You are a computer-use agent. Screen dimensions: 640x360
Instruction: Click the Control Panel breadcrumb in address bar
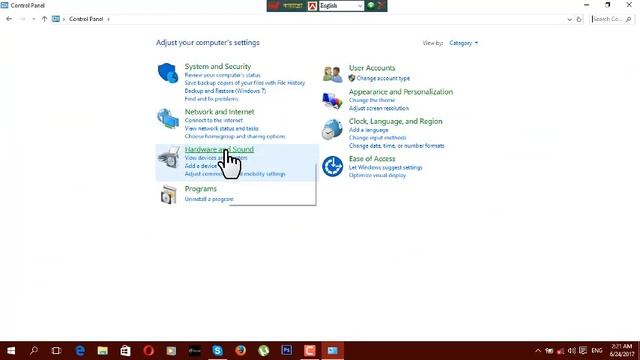[86, 19]
